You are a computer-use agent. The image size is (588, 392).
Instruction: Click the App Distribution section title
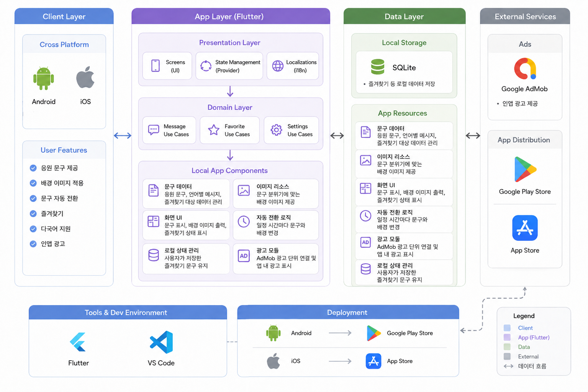tap(524, 140)
